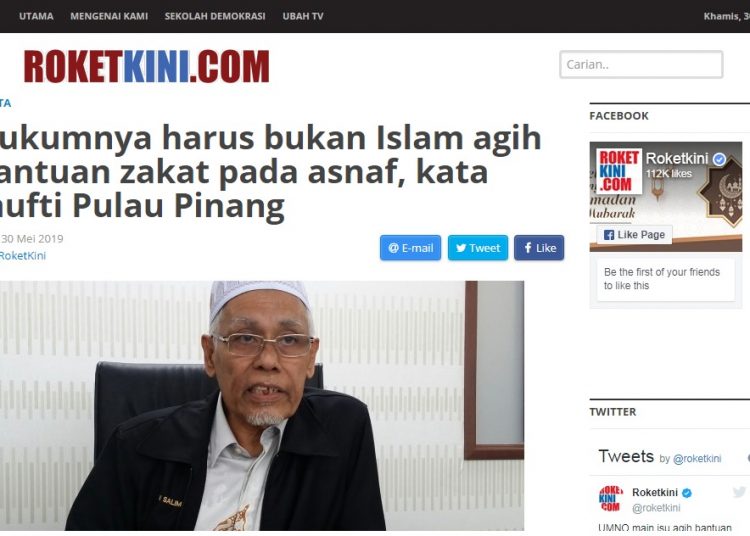This screenshot has width=750, height=536.
Task: Open SEKOLAH DEMOKRASI menu link
Action: pyautogui.click(x=215, y=16)
